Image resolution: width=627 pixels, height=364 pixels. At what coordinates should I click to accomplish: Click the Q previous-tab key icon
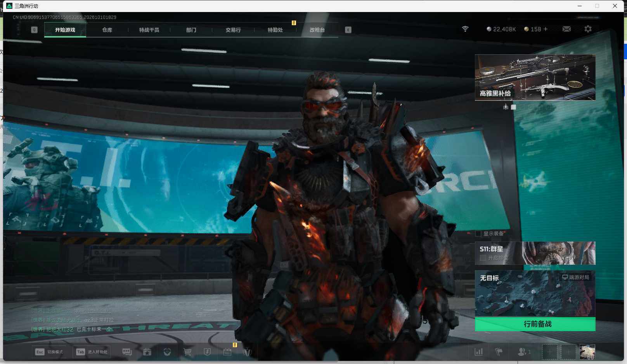pos(34,30)
